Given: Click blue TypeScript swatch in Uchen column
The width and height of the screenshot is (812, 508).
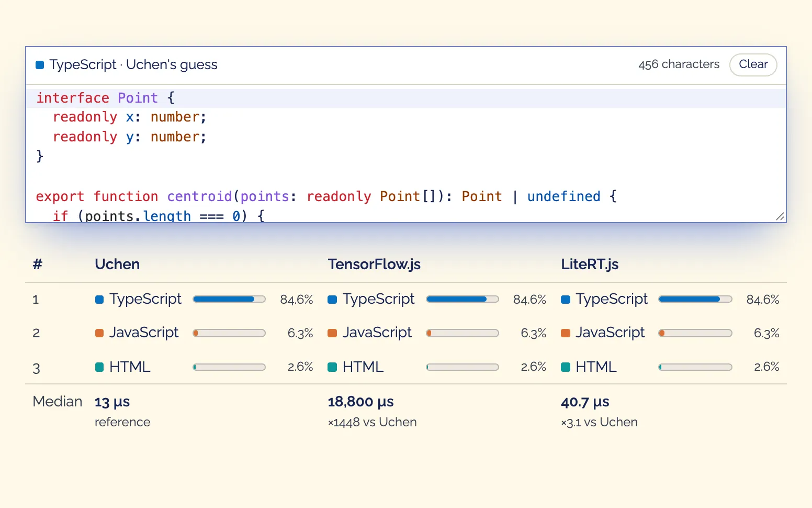Looking at the screenshot, I should [x=99, y=300].
